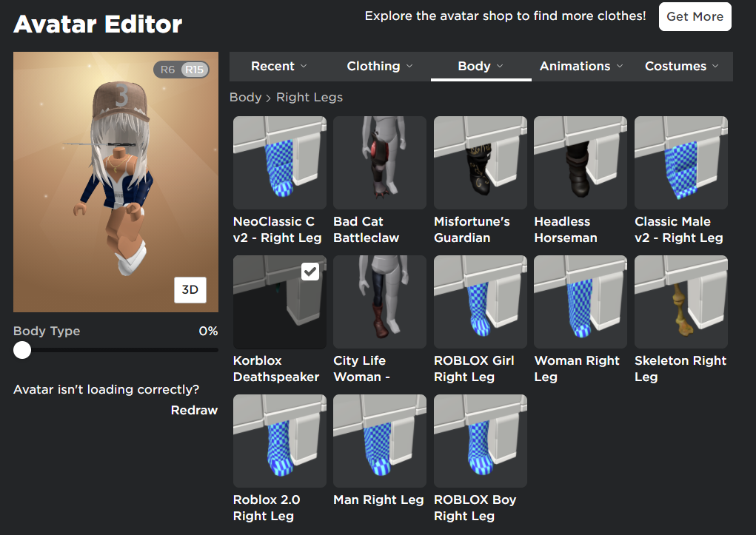Click the 'Woman Right Leg' label
756x535 pixels.
pos(577,369)
